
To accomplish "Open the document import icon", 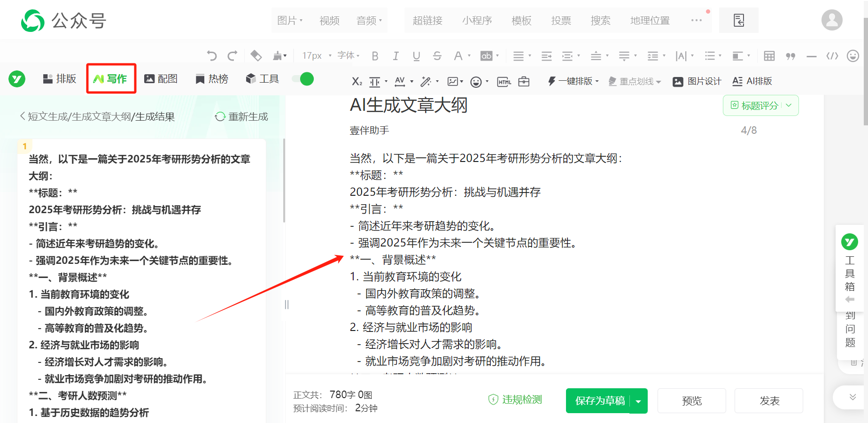I will coord(739,20).
